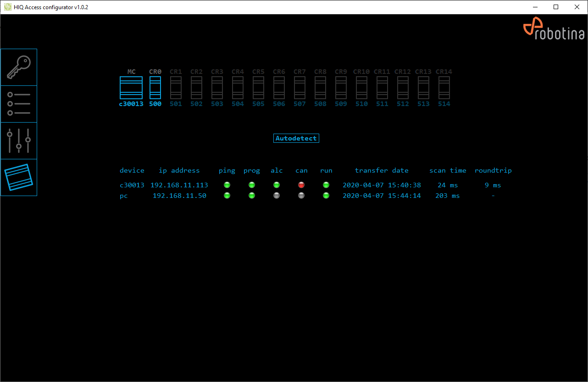Select the CR0 module 500 icon
588x382 pixels.
[155, 88]
